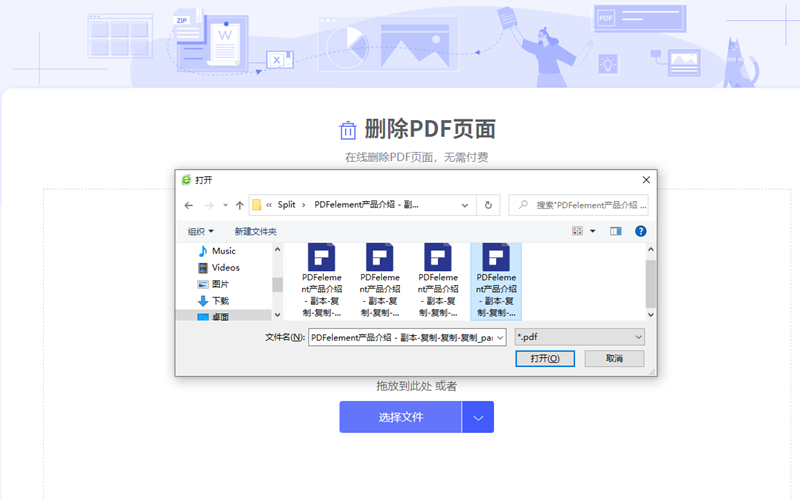Go up one folder level
This screenshot has height=500, width=800.
[x=240, y=205]
